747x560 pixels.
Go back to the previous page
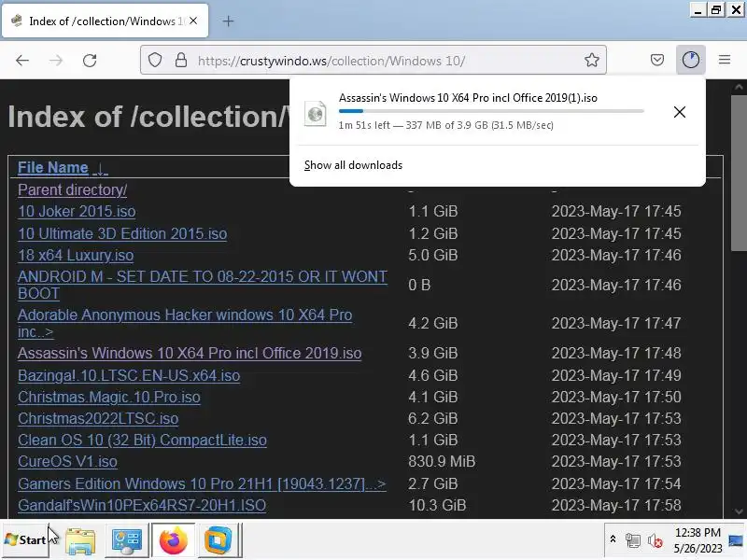pyautogui.click(x=22, y=61)
